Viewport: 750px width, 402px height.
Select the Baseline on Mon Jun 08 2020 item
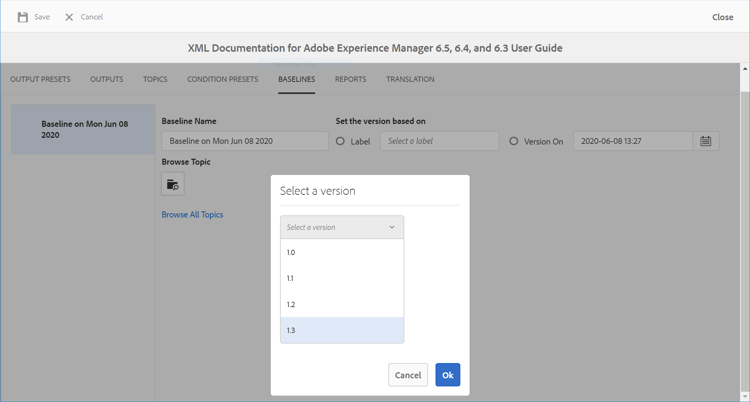83,130
